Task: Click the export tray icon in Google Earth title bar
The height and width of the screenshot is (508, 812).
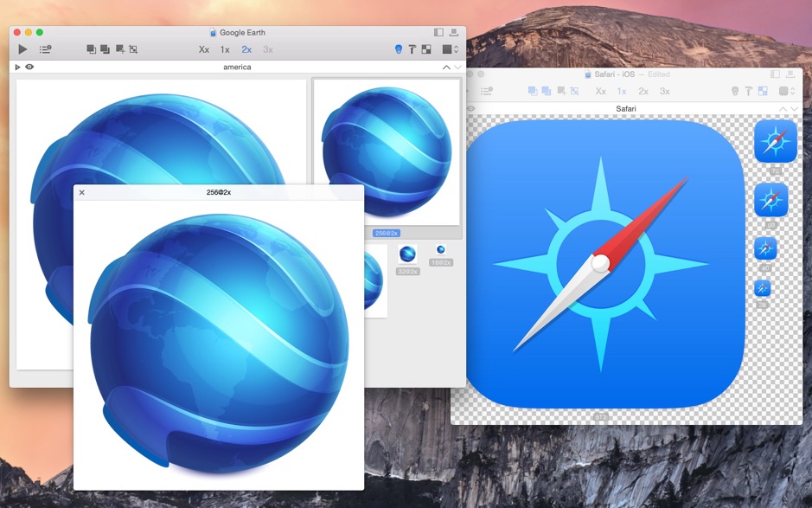Action: [453, 33]
